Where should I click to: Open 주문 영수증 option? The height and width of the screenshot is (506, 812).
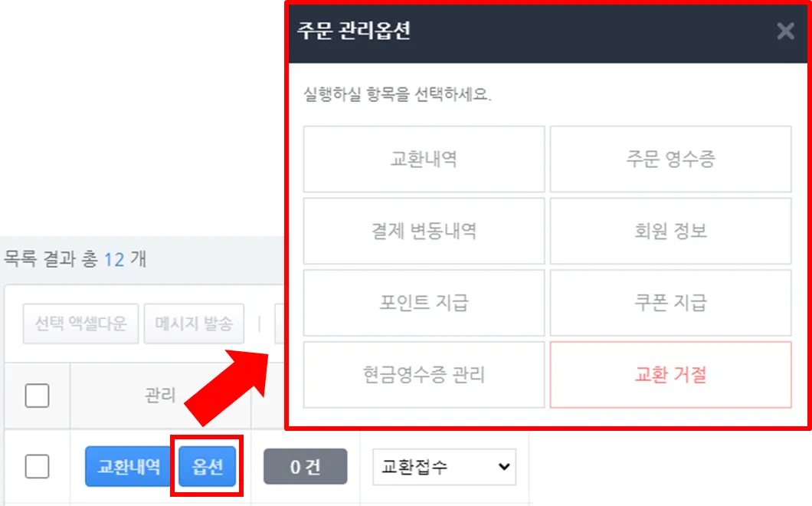point(670,159)
